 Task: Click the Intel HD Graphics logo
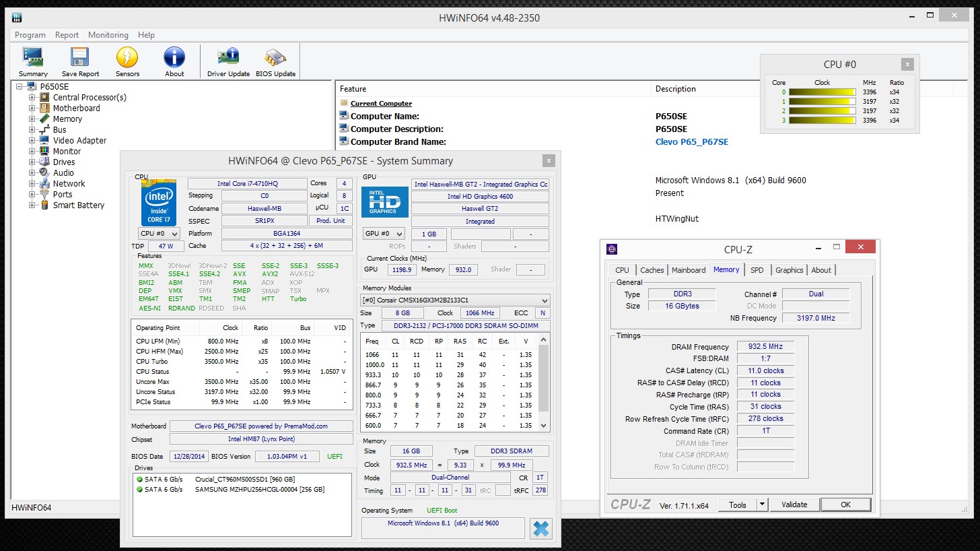(x=385, y=201)
